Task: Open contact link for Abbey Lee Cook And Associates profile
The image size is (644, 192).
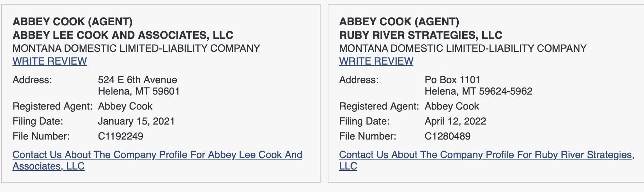Action: 157,155
